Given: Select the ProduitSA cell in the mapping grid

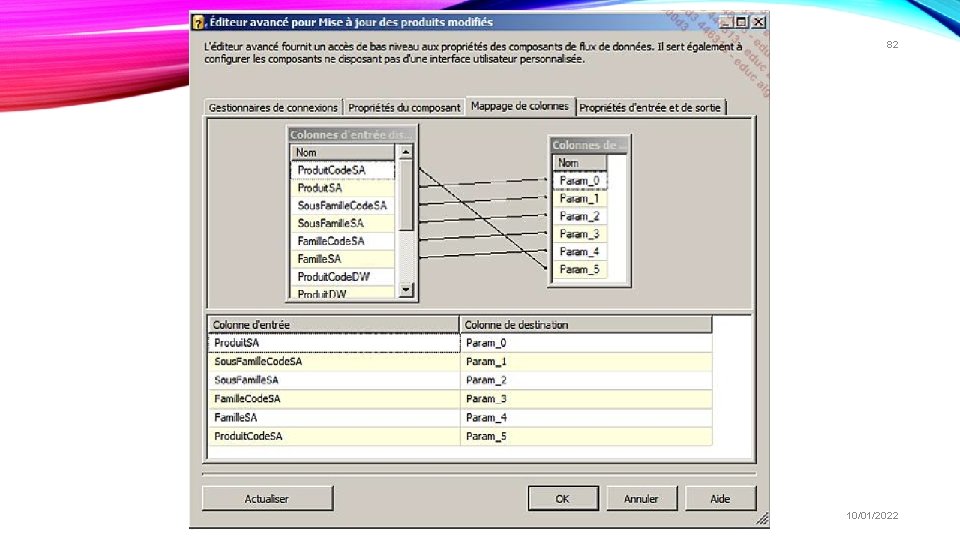Looking at the screenshot, I should [x=334, y=343].
